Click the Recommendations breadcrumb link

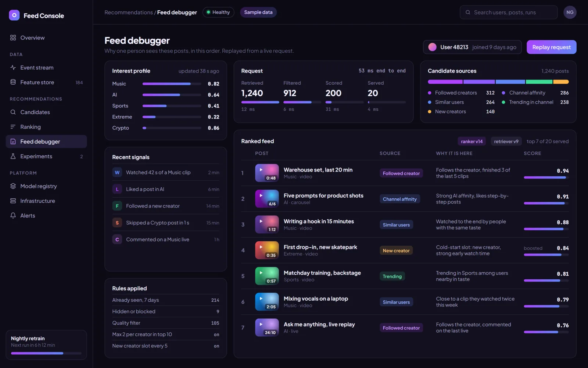click(x=129, y=12)
